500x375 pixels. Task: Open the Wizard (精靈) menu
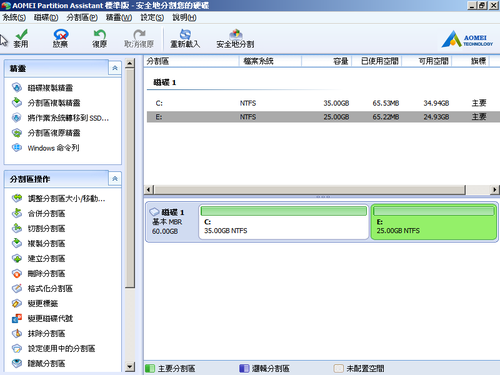tap(119, 17)
